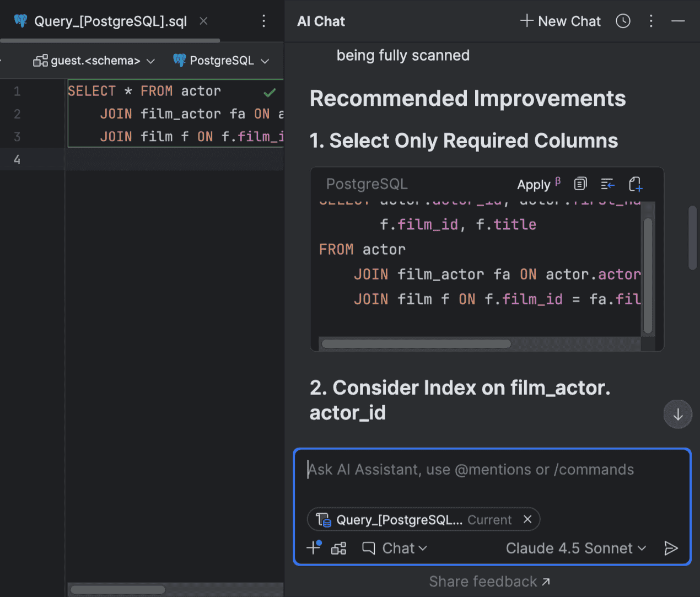The height and width of the screenshot is (597, 700).
Task: Attach database schema icon in chat input
Action: (x=338, y=548)
